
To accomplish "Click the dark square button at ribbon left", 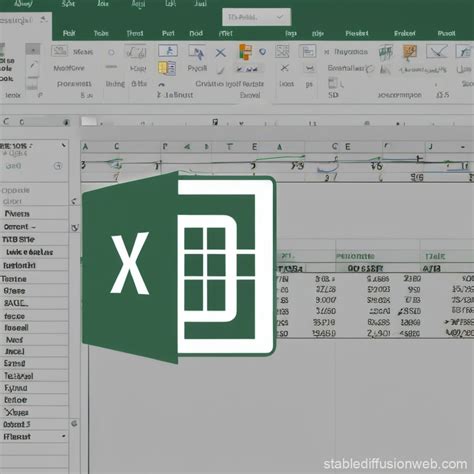I will point(33,50).
